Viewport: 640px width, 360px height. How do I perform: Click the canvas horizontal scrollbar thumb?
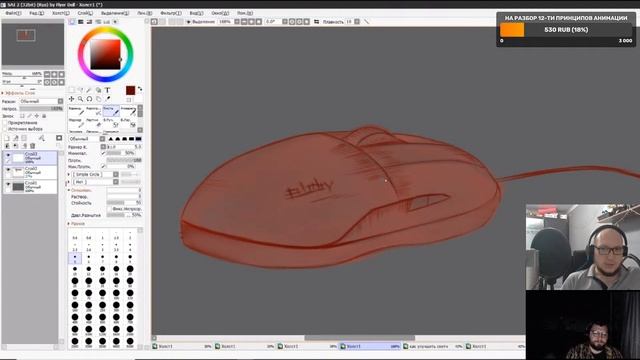(360, 338)
